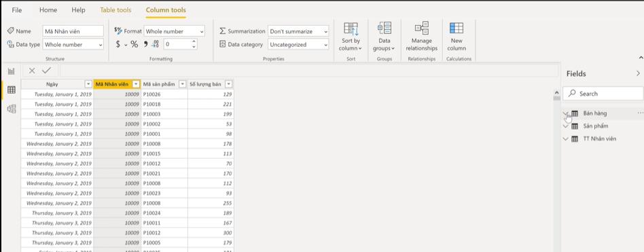The width and height of the screenshot is (644, 252).
Task: Open the Data groups icon
Action: [x=384, y=29]
